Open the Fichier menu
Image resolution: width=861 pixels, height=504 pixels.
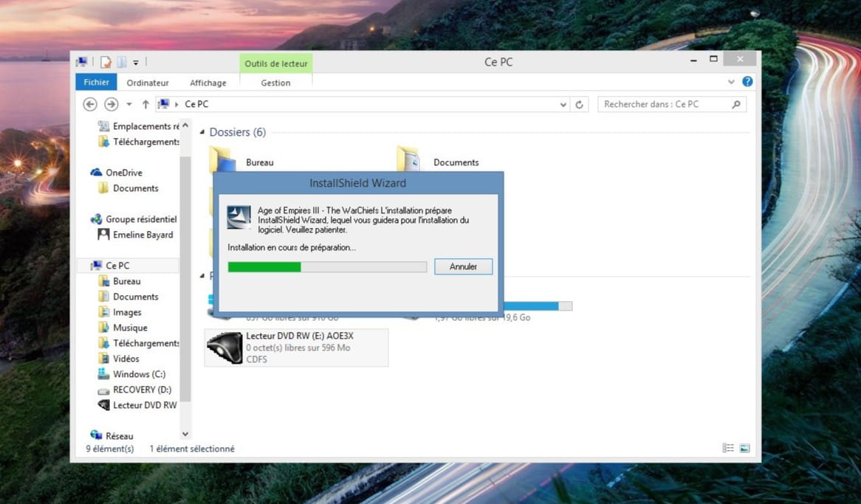[x=96, y=83]
